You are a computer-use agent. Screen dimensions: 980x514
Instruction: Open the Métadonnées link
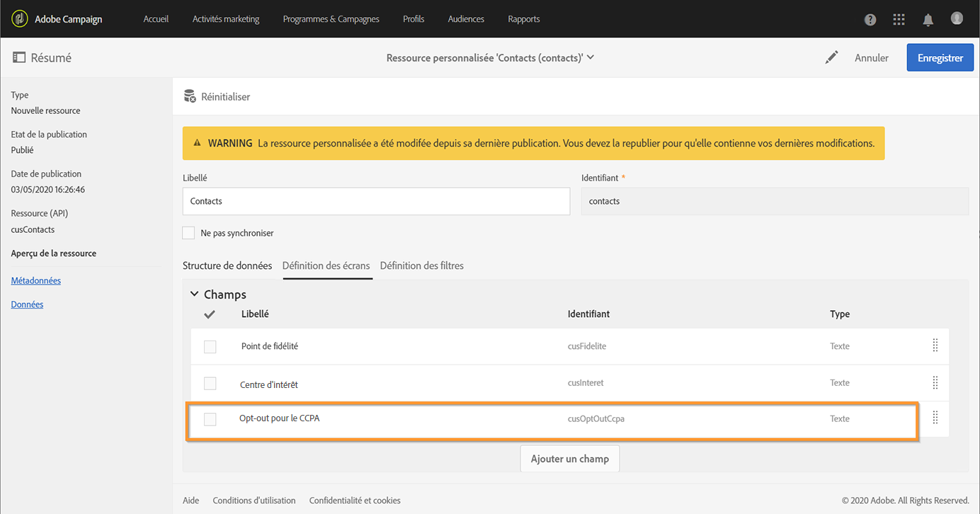36,280
